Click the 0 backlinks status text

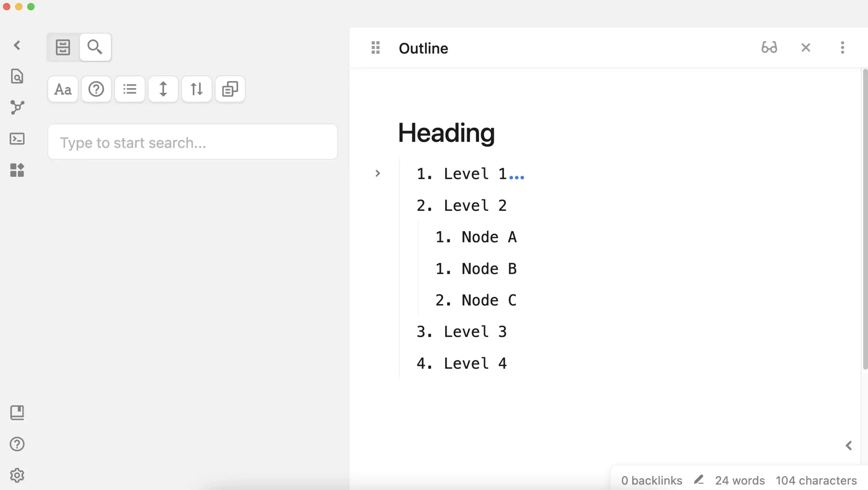[x=651, y=481]
